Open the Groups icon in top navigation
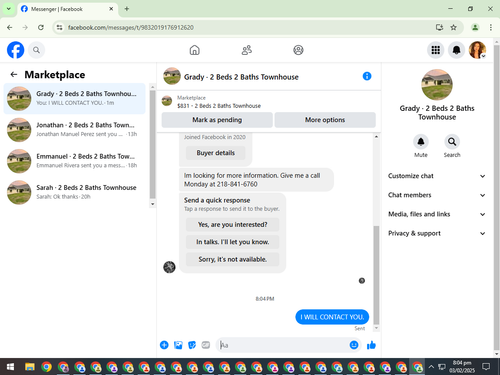Image resolution: width=500 pixels, height=375 pixels. (298, 50)
